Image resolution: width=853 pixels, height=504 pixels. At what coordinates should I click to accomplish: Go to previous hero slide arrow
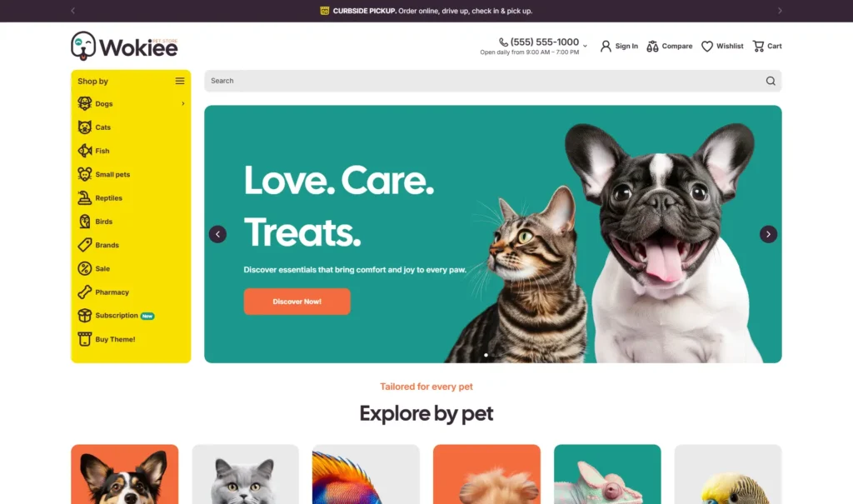(217, 234)
